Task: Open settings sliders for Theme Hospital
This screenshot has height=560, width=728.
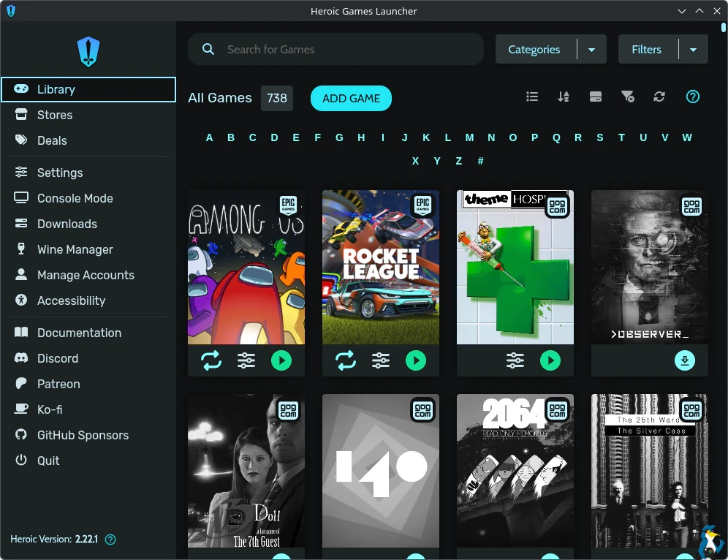Action: click(x=515, y=360)
